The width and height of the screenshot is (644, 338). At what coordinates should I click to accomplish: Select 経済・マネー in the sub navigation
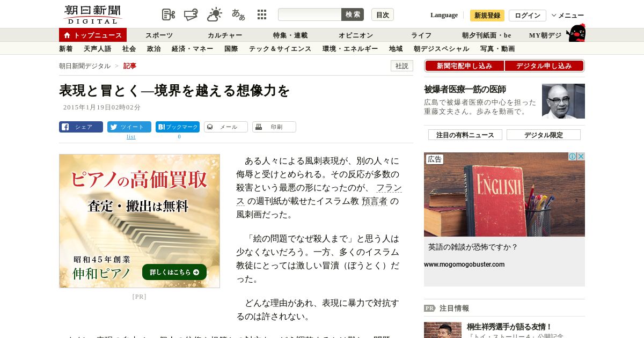[193, 49]
